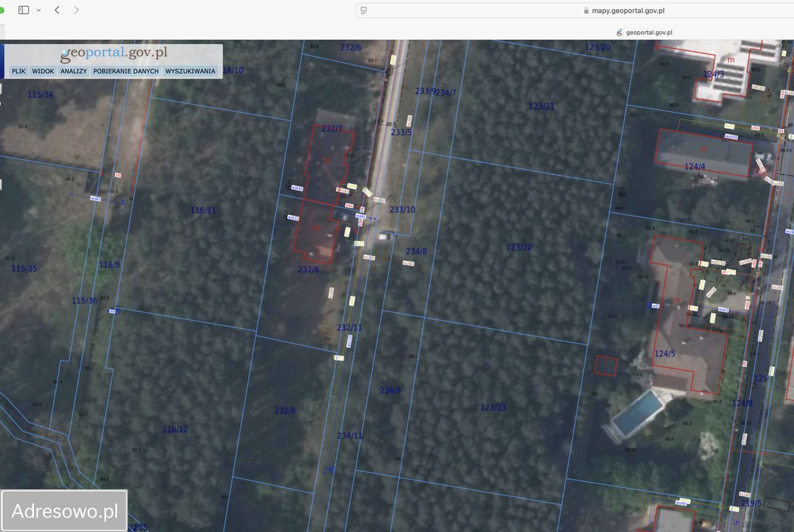Select parcel label 123/23 on the map
794x532 pixels.
[x=493, y=407]
